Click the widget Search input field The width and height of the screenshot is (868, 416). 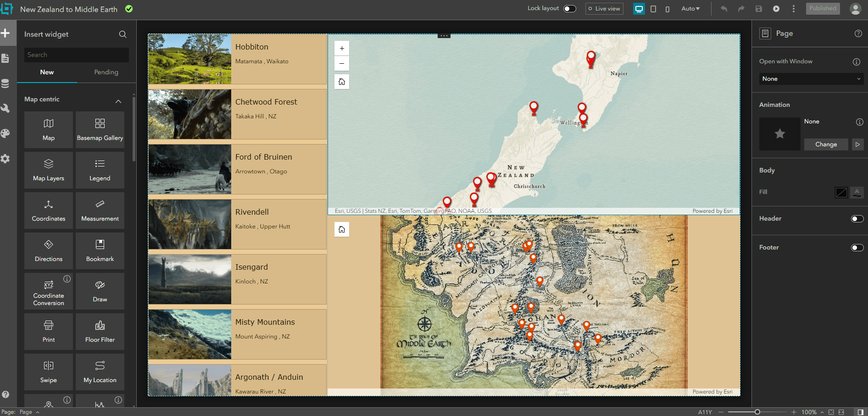77,55
